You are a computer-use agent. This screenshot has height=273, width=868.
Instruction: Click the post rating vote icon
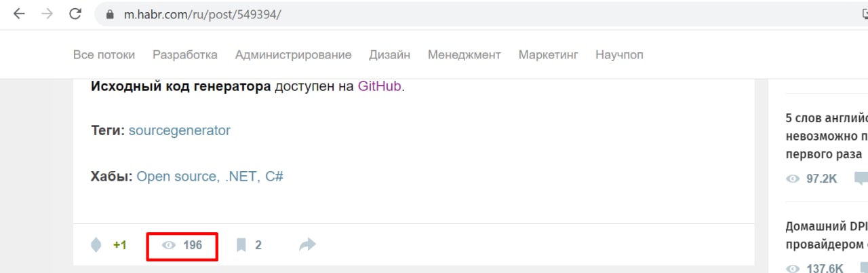click(x=96, y=245)
